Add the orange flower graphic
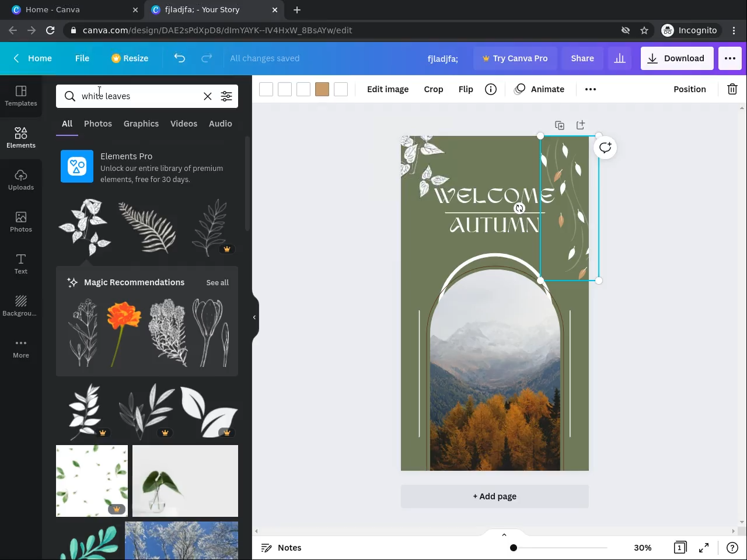Screen dimensions: 747x560 click(x=123, y=334)
